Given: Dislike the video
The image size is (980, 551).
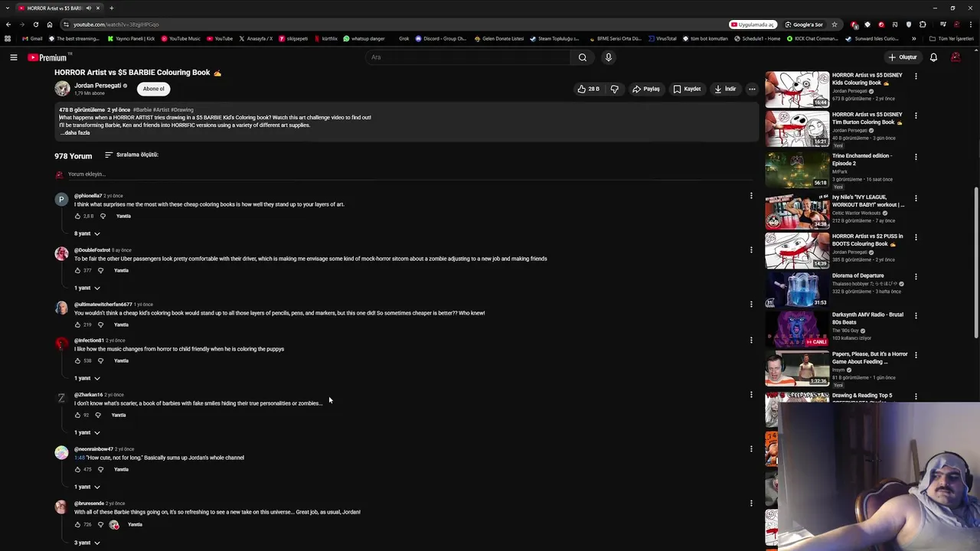Looking at the screenshot, I should point(614,89).
